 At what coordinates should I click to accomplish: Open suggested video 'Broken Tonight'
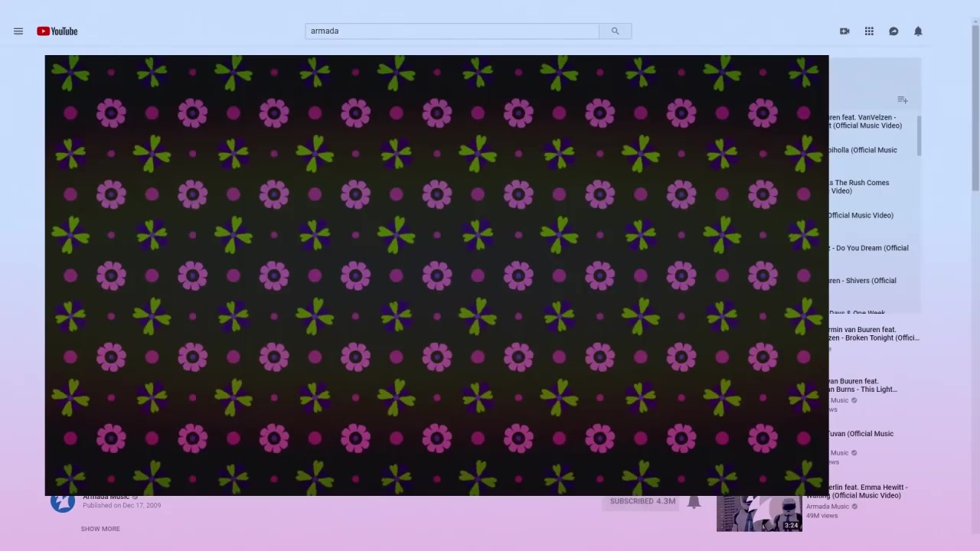pyautogui.click(x=873, y=334)
